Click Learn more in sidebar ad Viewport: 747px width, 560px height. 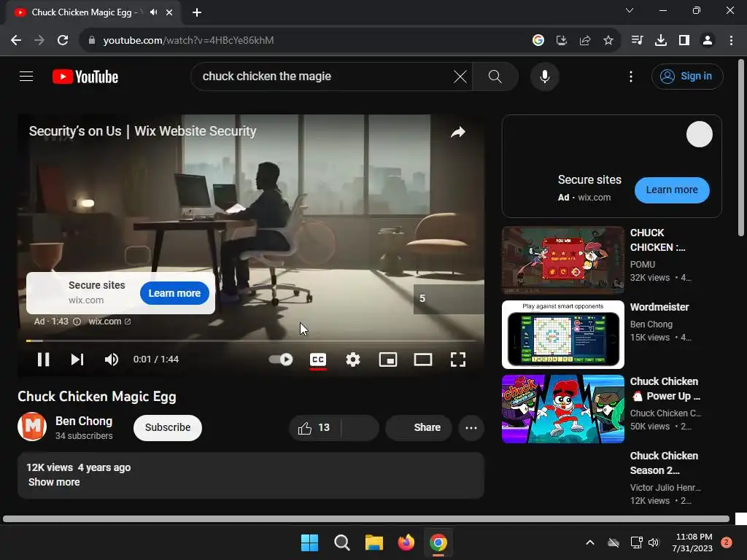pyautogui.click(x=672, y=190)
